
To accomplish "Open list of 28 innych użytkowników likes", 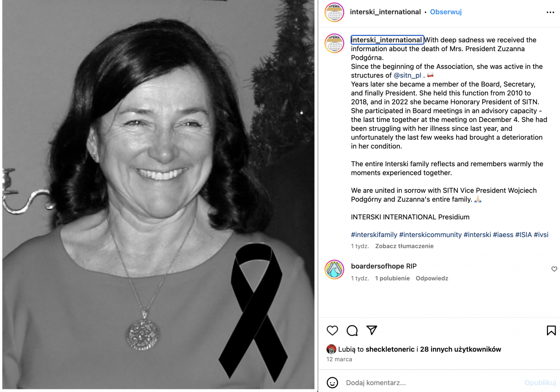I will pyautogui.click(x=460, y=349).
